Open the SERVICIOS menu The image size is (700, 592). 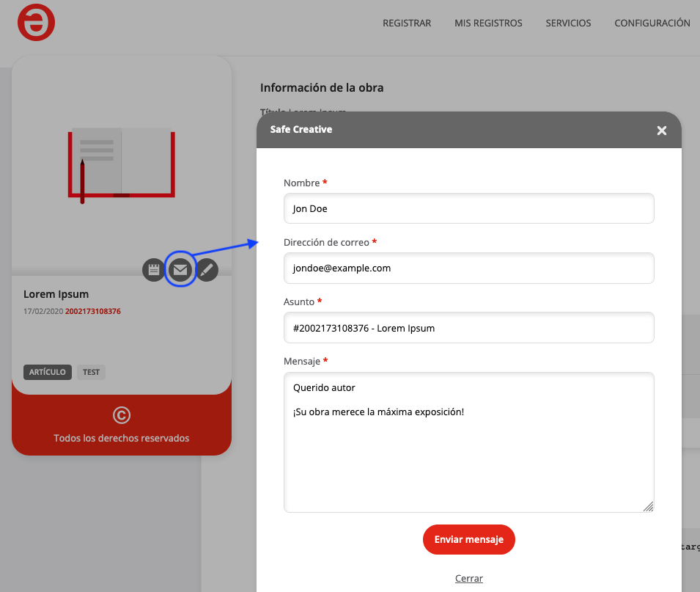pos(568,23)
